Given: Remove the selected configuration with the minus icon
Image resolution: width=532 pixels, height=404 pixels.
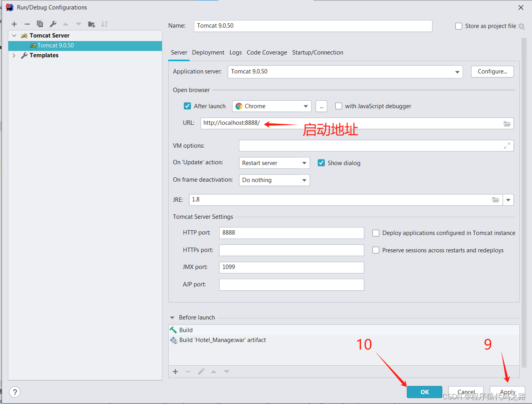Looking at the screenshot, I should [27, 24].
